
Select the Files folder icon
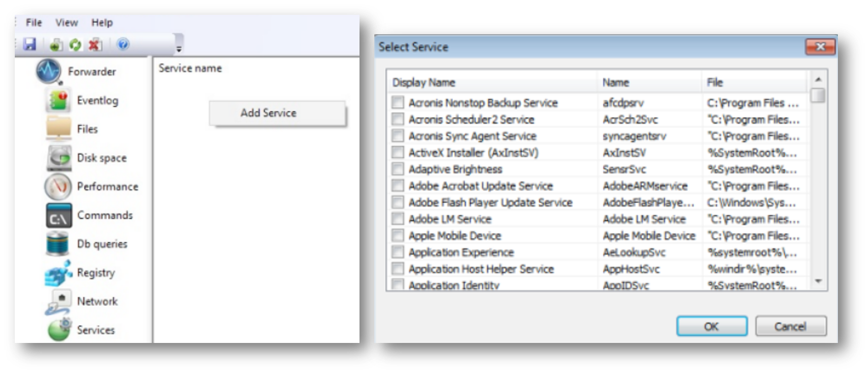tap(58, 128)
